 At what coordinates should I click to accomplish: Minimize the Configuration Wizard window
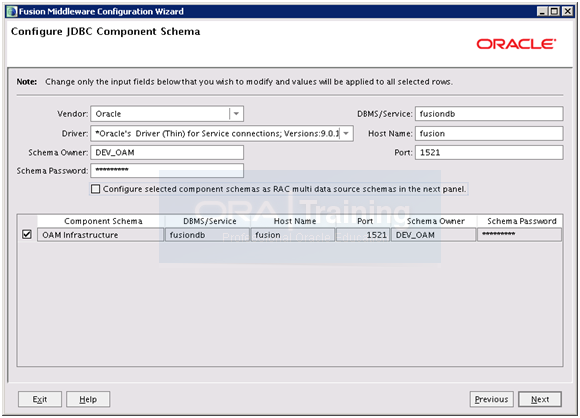pyautogui.click(x=542, y=11)
